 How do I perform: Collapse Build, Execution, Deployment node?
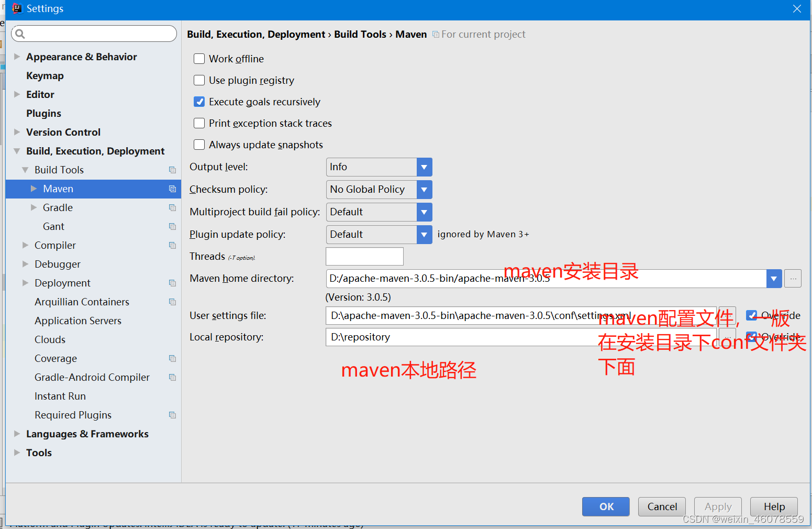click(x=17, y=151)
